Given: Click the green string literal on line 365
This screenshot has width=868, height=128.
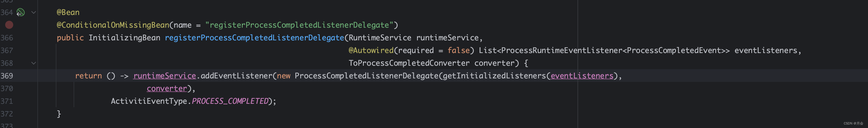Looking at the screenshot, I should (x=299, y=25).
